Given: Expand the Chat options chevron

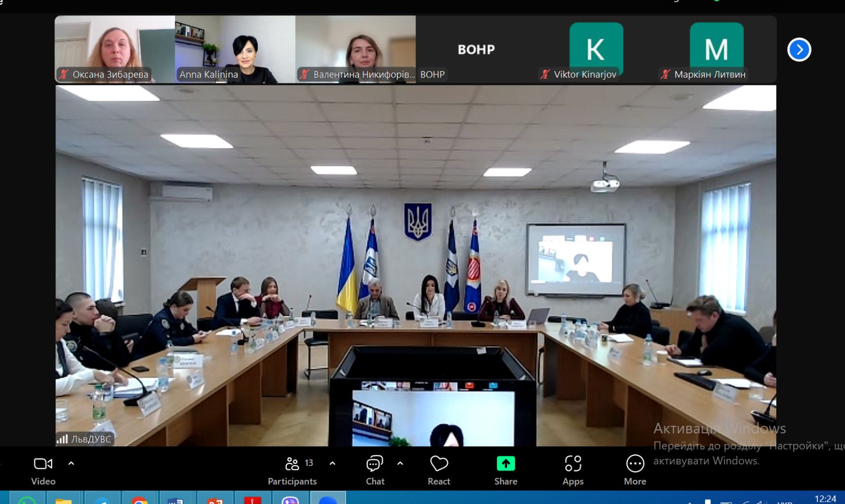Looking at the screenshot, I should pyautogui.click(x=400, y=463).
